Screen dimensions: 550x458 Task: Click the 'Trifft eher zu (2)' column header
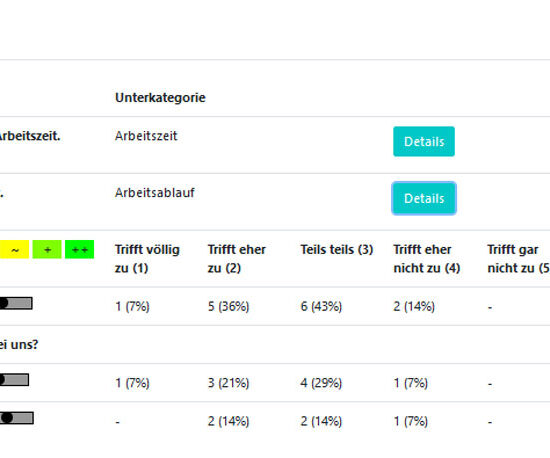pyautogui.click(x=237, y=259)
